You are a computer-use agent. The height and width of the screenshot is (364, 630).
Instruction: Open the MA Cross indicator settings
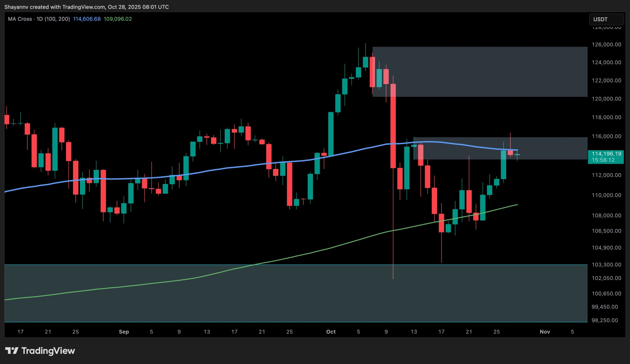pos(20,19)
